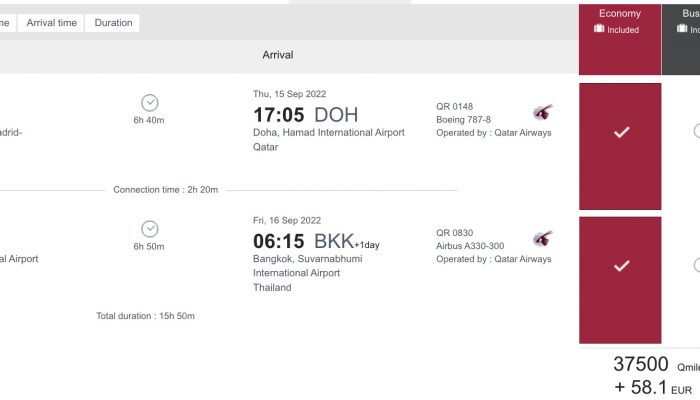Click the baggage icon under Business header

pyautogui.click(x=682, y=29)
